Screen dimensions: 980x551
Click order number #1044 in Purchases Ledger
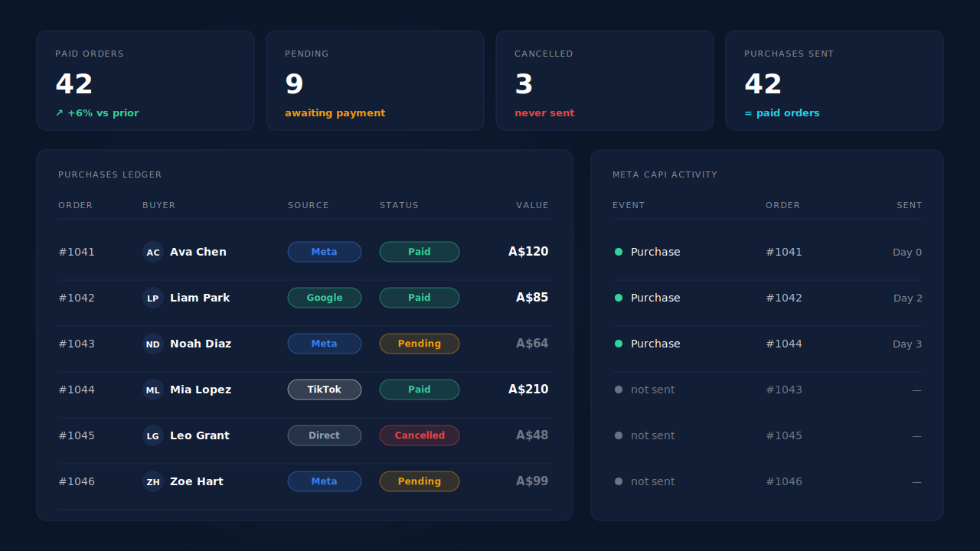(x=77, y=390)
